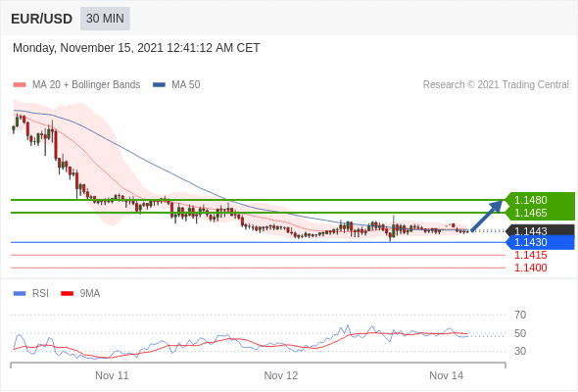Click the red 9MA legend swatch
578x392 pixels.
67,294
